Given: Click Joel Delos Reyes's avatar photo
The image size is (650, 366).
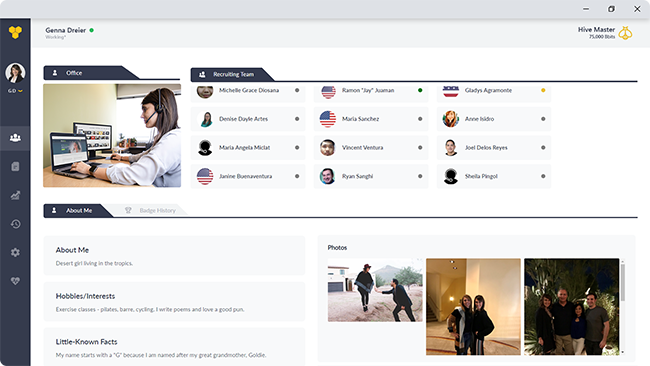Looking at the screenshot, I should (x=451, y=148).
